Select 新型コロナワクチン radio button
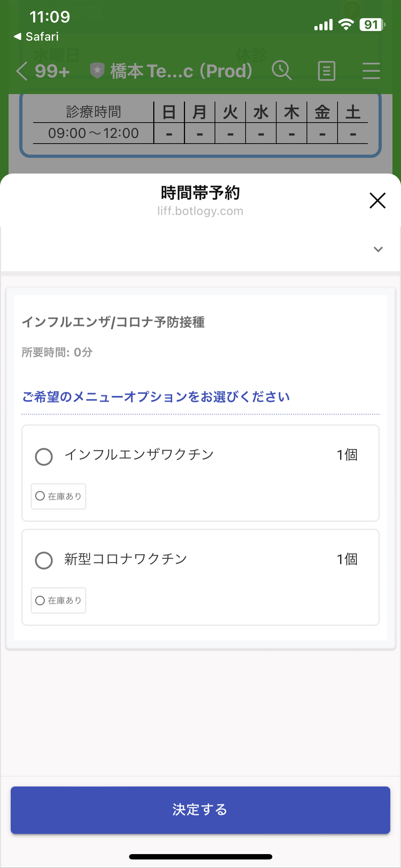 [44, 560]
